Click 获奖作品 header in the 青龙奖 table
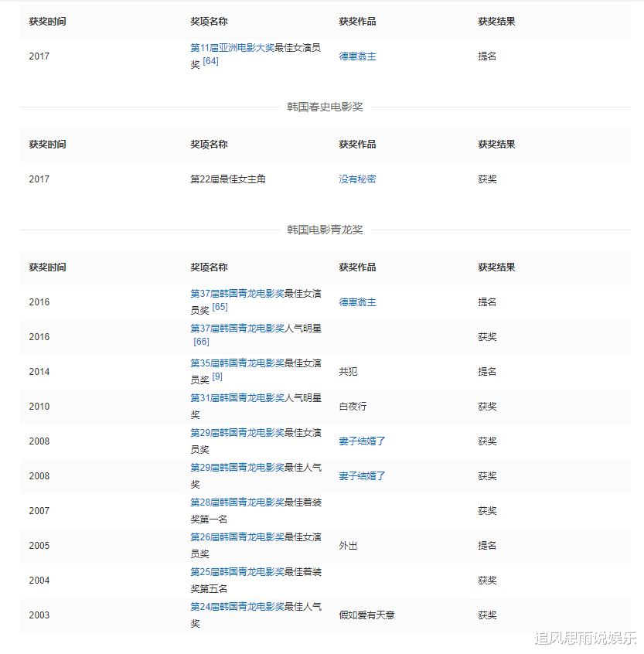This screenshot has height=654, width=644. [x=357, y=267]
